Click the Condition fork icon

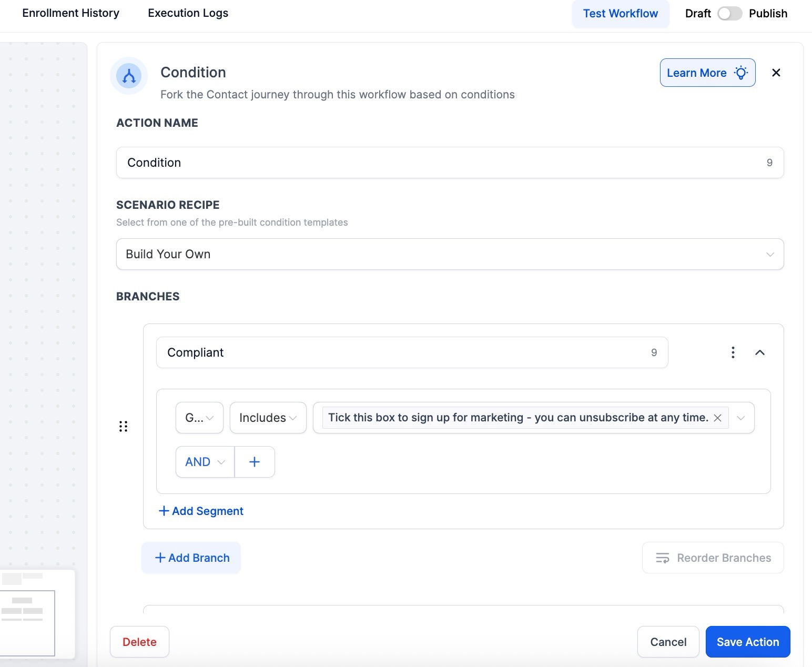(129, 76)
